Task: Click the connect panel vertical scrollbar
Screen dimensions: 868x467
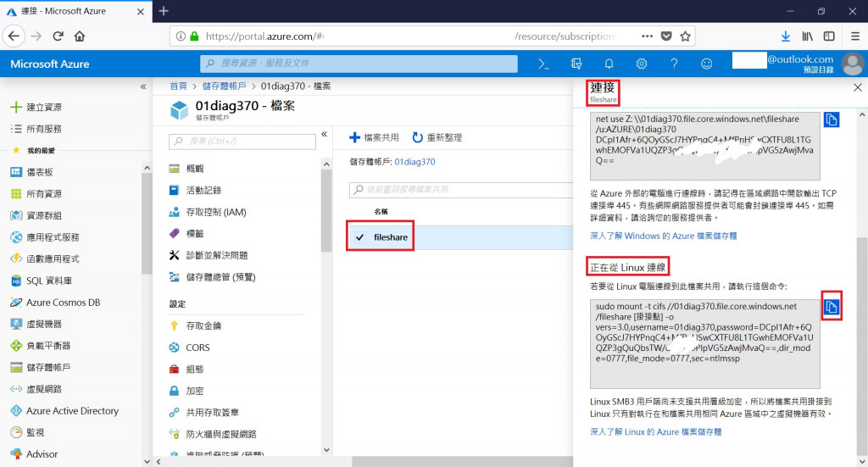Action: click(x=861, y=347)
